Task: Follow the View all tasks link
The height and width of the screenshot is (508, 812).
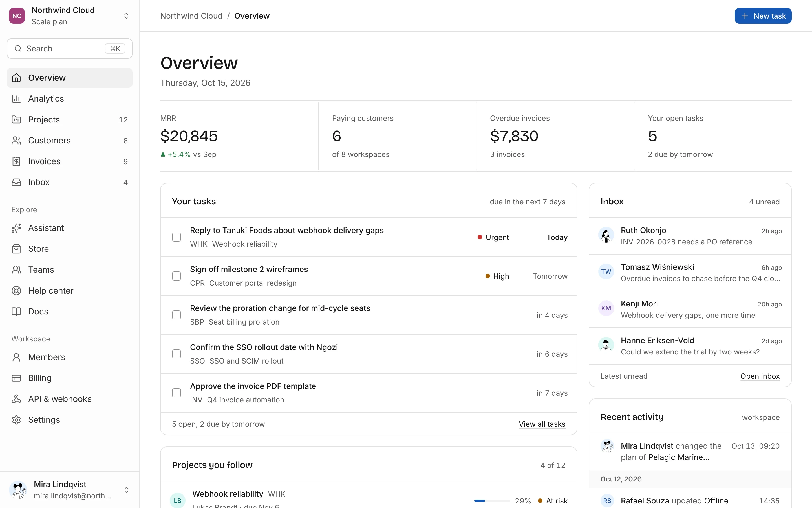Action: (x=542, y=424)
